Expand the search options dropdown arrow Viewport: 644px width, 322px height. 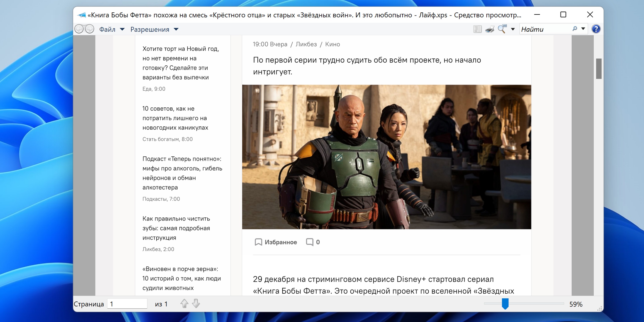tap(583, 29)
